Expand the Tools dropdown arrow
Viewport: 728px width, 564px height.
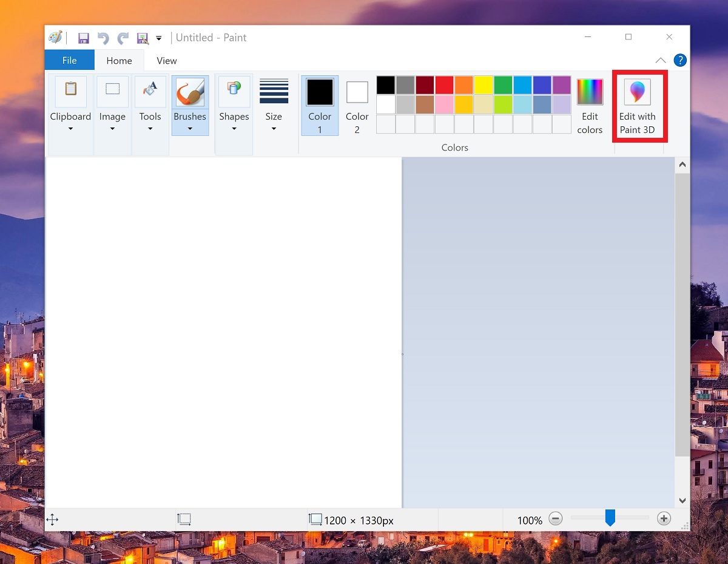click(x=150, y=129)
